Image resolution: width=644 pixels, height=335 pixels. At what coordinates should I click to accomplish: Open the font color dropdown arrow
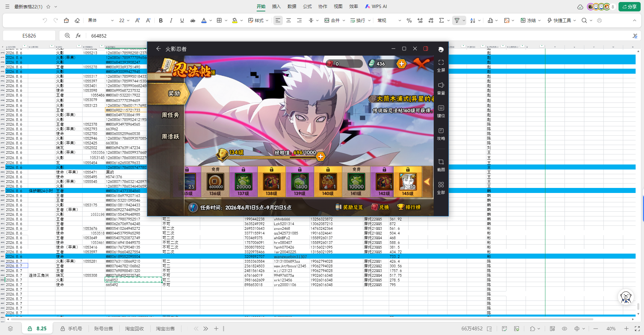(x=211, y=20)
